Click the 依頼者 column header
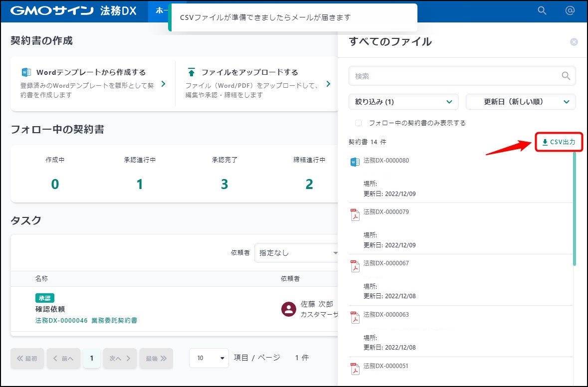588x387 pixels. (290, 279)
